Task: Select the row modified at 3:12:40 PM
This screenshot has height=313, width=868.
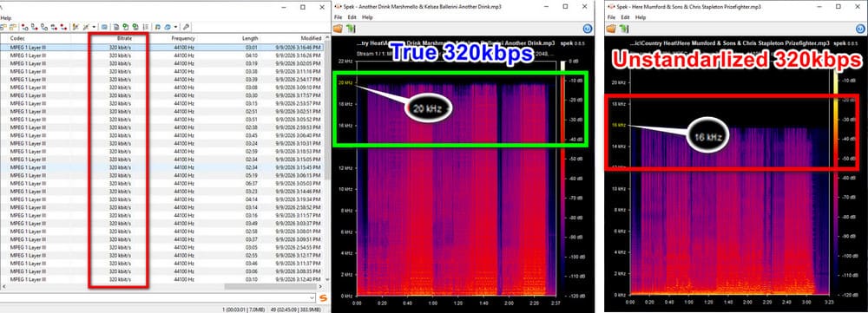Action: pyautogui.click(x=161, y=280)
